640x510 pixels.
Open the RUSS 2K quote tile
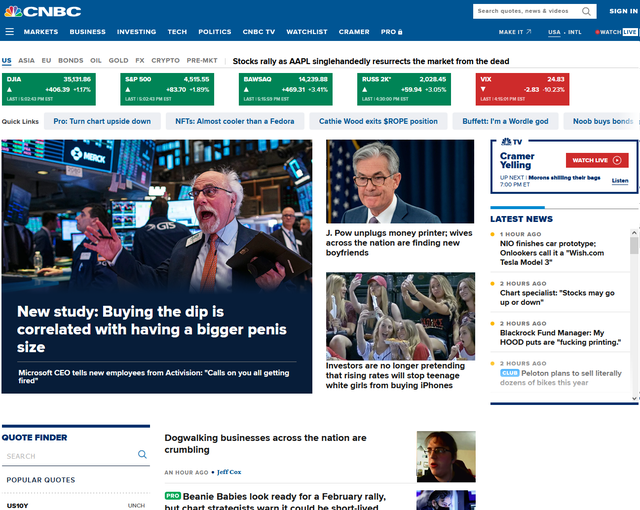pos(404,89)
